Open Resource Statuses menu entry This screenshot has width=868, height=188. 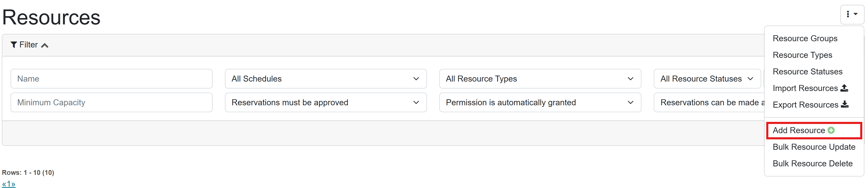(x=807, y=72)
